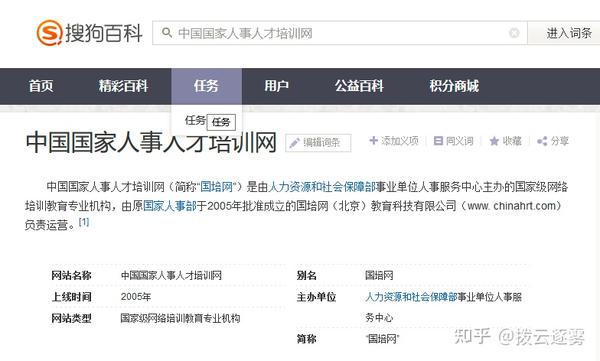Click the 简称 value "国培网"
600x361 pixels.
click(x=382, y=338)
